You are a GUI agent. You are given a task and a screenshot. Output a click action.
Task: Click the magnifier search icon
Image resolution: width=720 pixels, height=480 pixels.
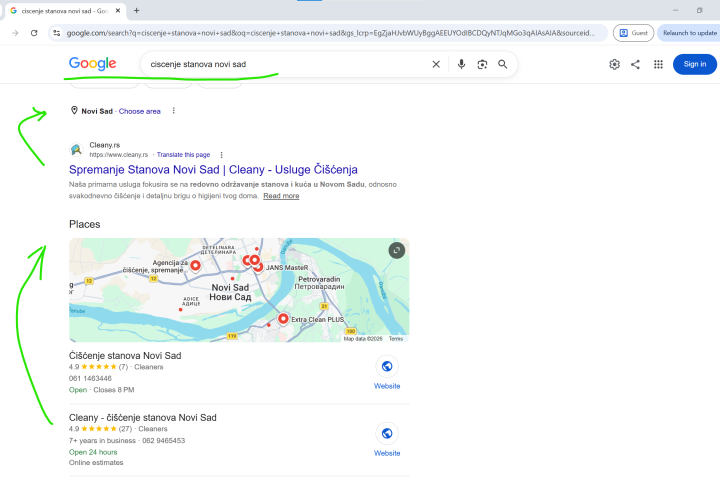point(502,64)
